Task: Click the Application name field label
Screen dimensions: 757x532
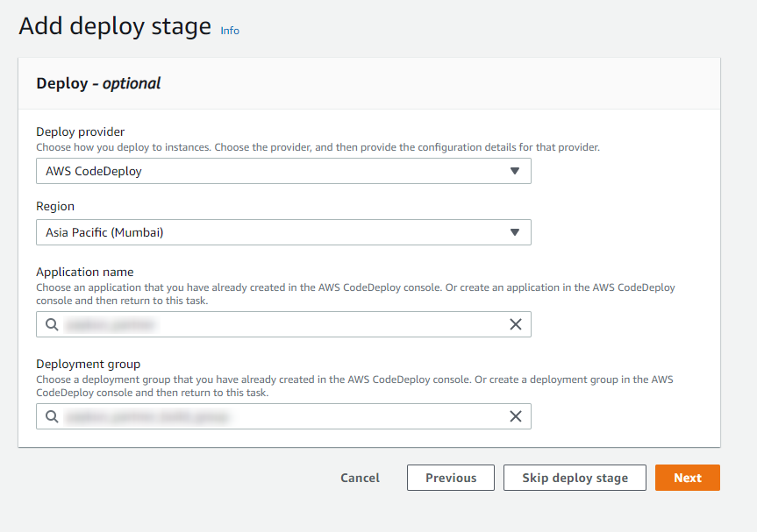Action: pyautogui.click(x=85, y=272)
